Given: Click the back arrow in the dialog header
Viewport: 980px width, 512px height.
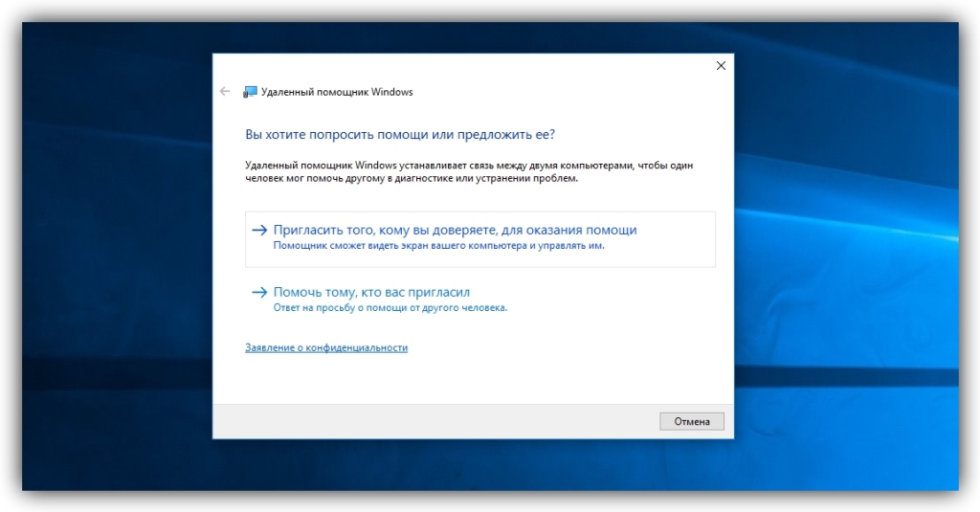Looking at the screenshot, I should [225, 92].
